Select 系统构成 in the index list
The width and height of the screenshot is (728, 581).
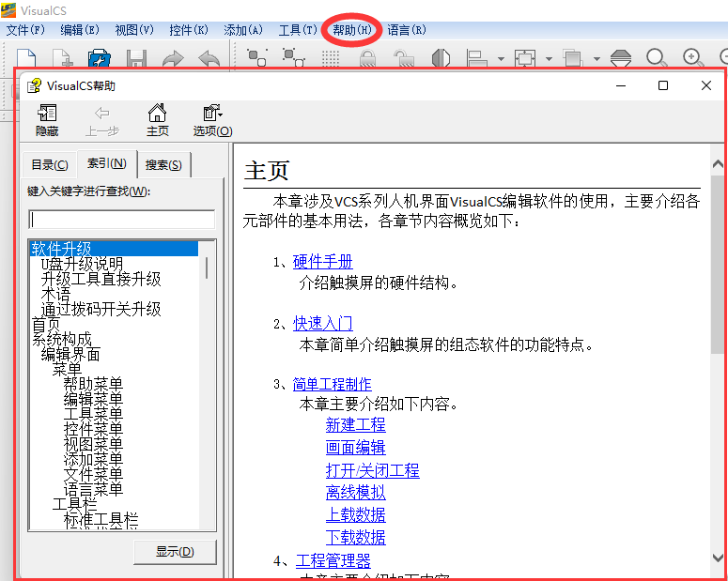(61, 339)
